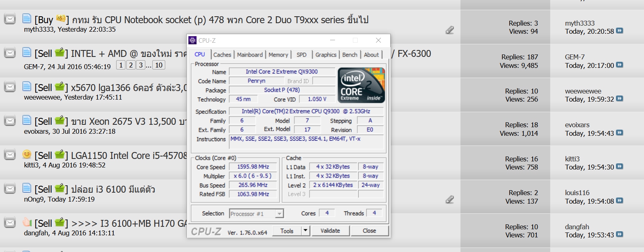Click document icon of x5670 lga1366 thread

pyautogui.click(x=27, y=86)
